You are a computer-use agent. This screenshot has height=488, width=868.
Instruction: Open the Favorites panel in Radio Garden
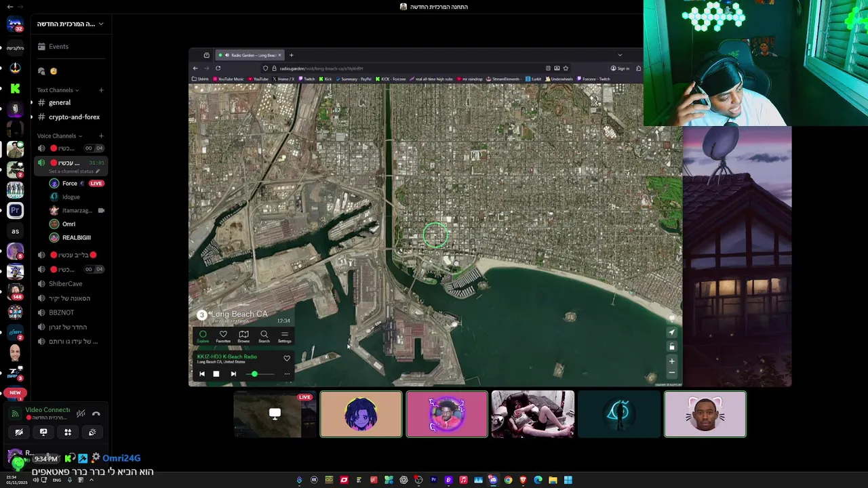[223, 336]
